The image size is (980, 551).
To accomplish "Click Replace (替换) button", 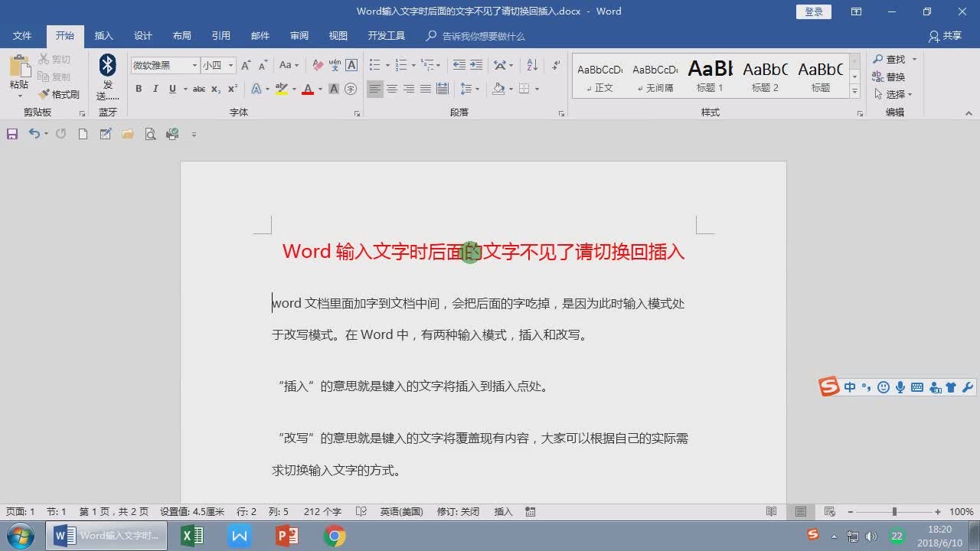I will coord(889,77).
